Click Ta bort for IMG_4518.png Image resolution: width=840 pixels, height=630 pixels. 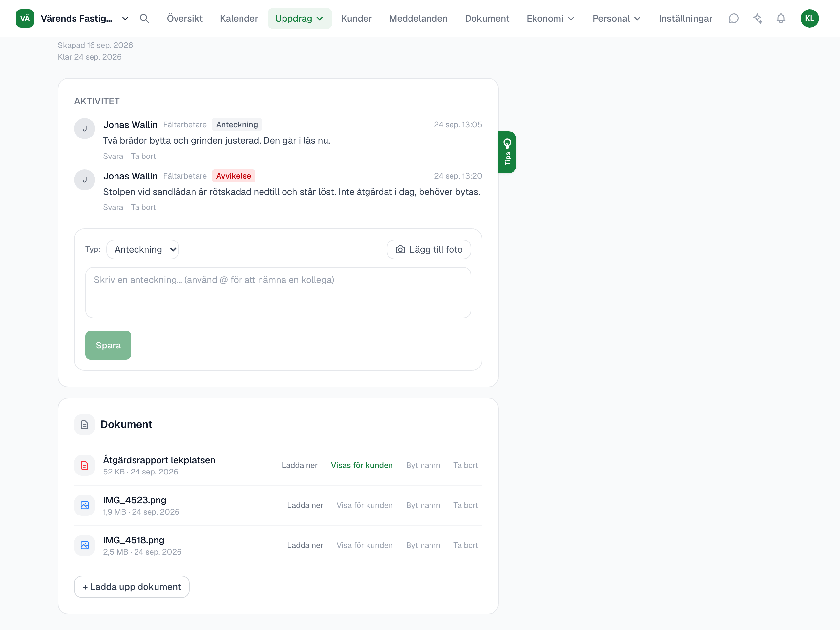(466, 545)
